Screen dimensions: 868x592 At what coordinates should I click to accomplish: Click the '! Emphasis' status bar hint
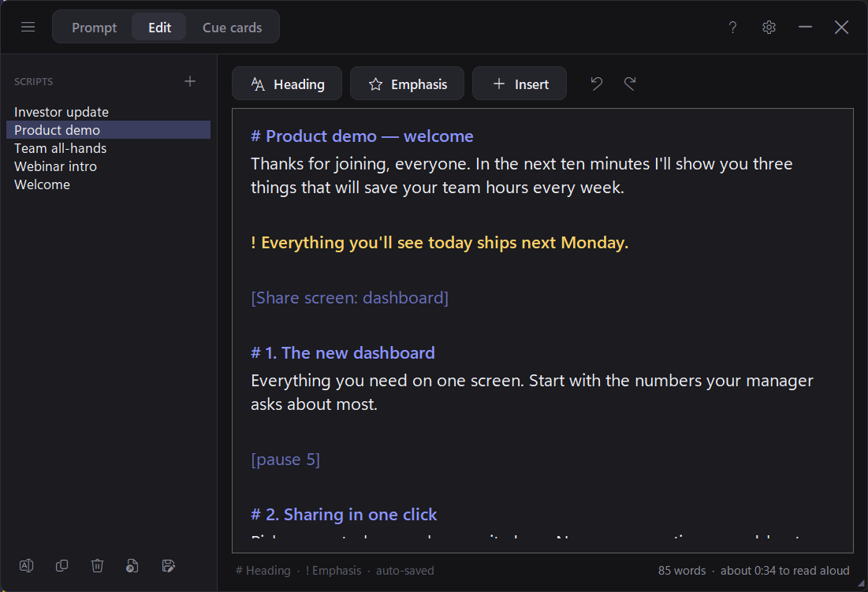tap(333, 571)
